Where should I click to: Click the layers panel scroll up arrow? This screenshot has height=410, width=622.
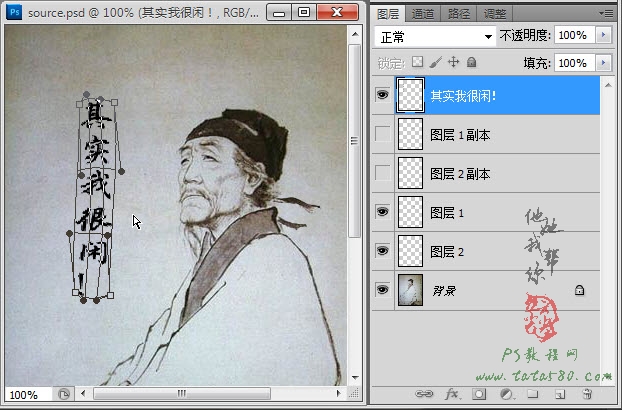(x=608, y=84)
